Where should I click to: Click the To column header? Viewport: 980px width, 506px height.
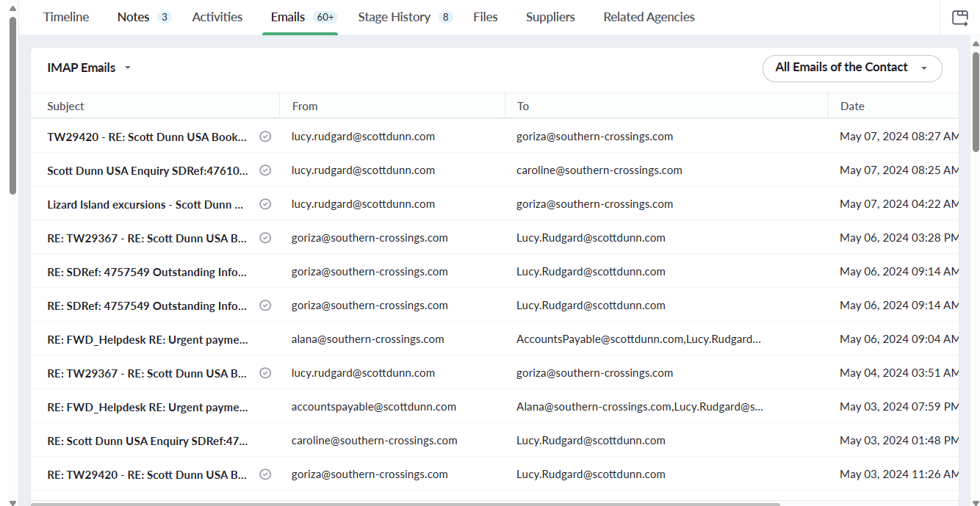[522, 106]
